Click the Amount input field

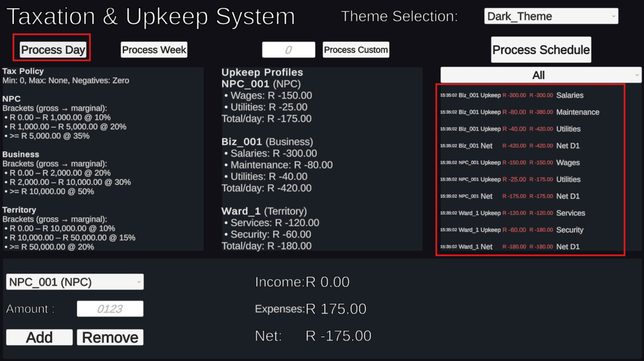point(110,308)
